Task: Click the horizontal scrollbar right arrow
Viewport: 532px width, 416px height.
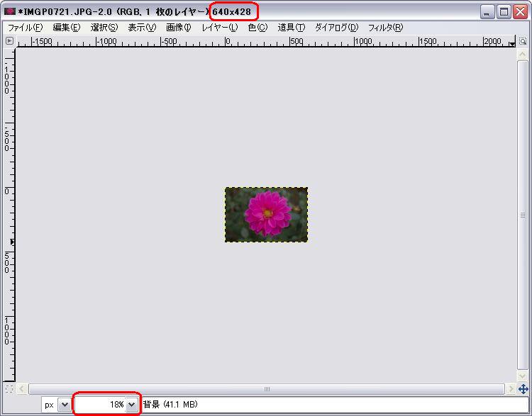Action: coord(511,389)
